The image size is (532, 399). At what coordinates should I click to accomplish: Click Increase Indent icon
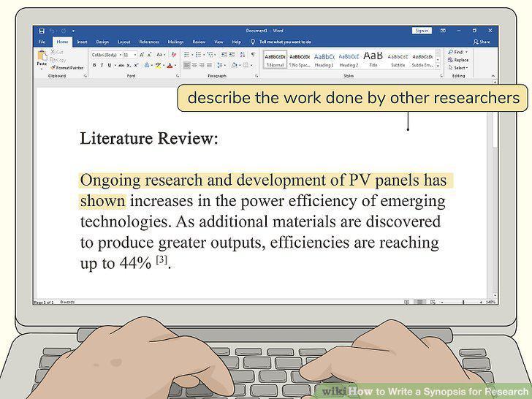(232, 54)
